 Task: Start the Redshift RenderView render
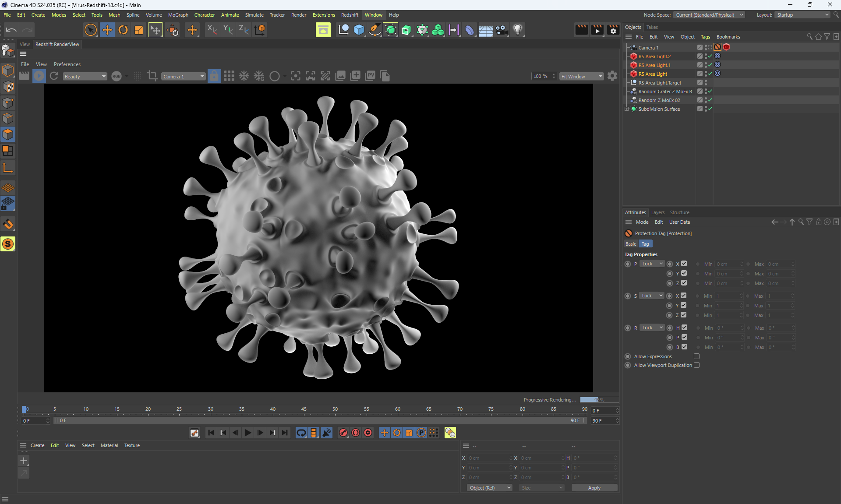[x=39, y=76]
